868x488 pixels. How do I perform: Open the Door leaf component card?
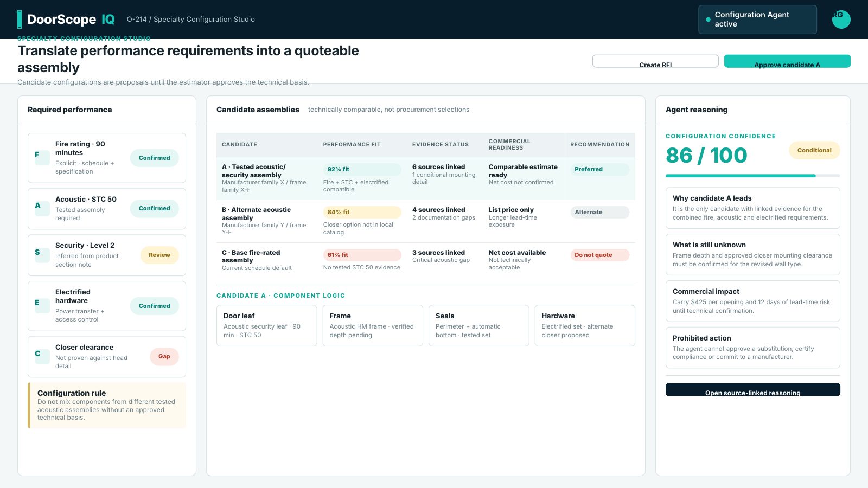click(x=266, y=325)
